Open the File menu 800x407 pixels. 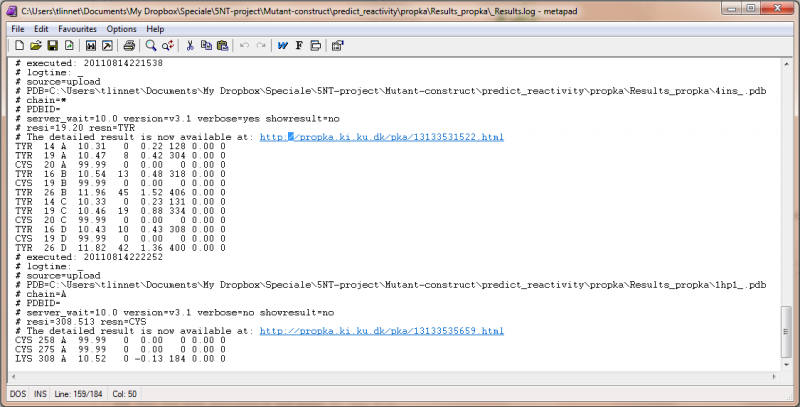pos(18,29)
